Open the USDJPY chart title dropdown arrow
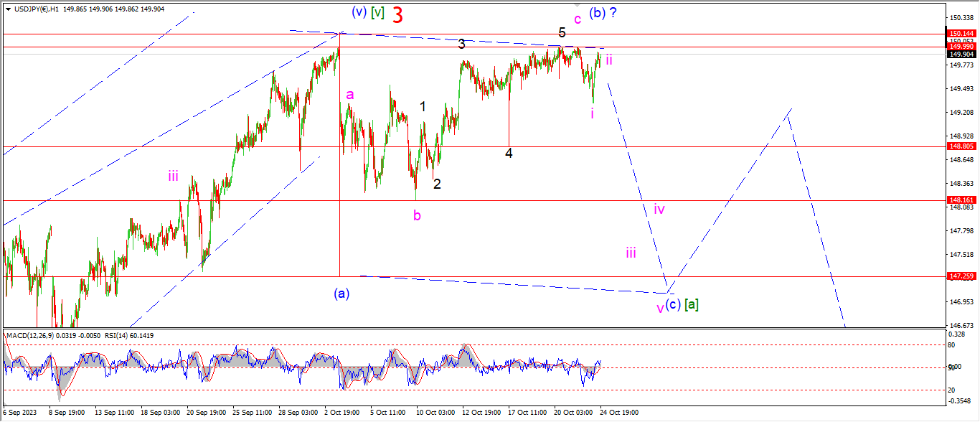This screenshot has height=422, width=980. pos(8,9)
